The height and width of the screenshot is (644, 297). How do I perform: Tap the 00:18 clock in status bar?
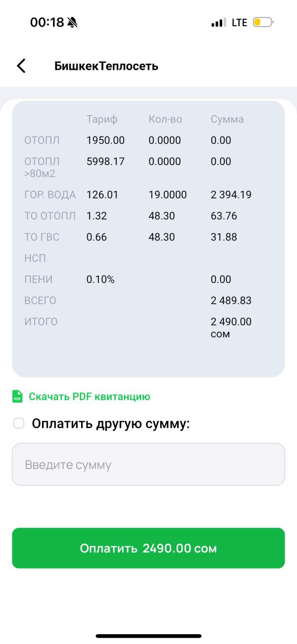[x=47, y=22]
